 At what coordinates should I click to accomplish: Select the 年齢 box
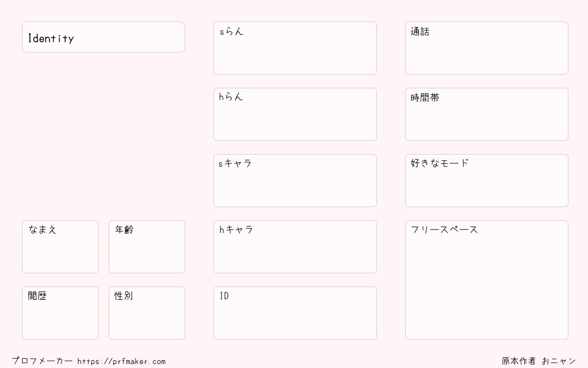[x=147, y=247]
